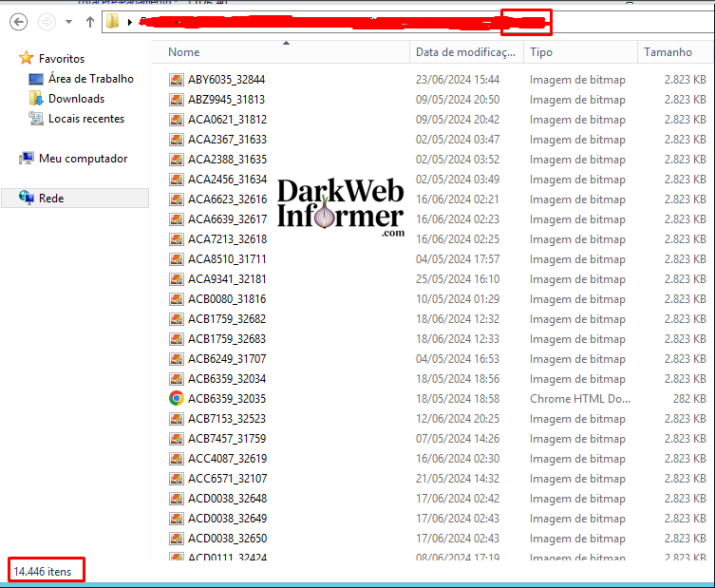The image size is (715, 588).
Task: Open Downloads in the sidebar
Action: (77, 99)
